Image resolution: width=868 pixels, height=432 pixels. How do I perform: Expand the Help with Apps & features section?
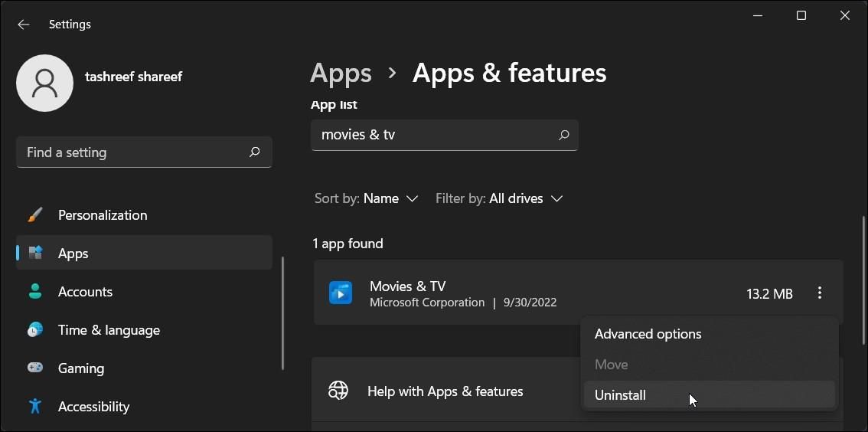coord(445,391)
